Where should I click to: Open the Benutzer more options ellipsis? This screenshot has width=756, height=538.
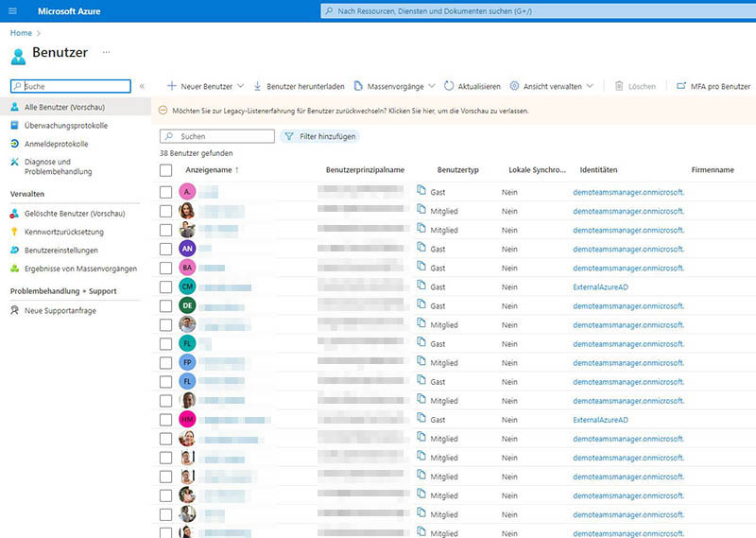click(106, 52)
